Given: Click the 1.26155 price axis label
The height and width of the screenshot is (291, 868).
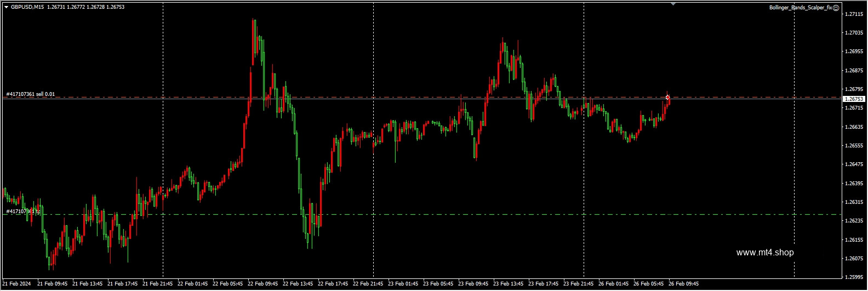Looking at the screenshot, I should 854,240.
